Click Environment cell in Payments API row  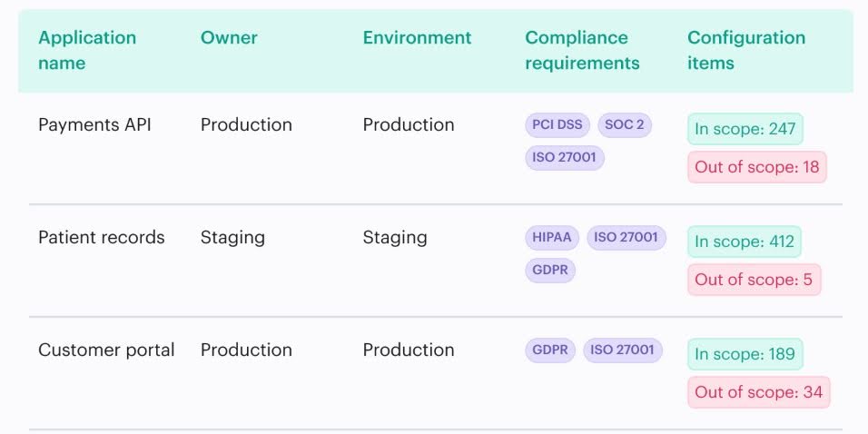tap(409, 124)
